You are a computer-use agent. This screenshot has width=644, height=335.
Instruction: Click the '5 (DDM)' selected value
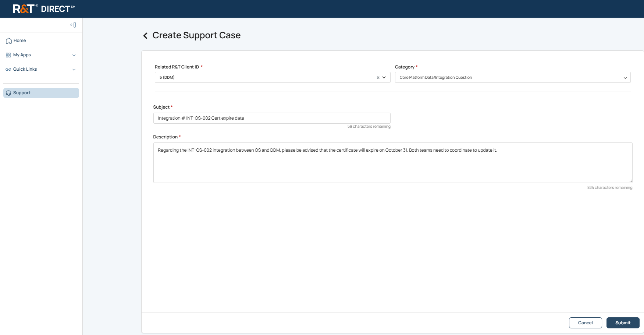pyautogui.click(x=167, y=78)
